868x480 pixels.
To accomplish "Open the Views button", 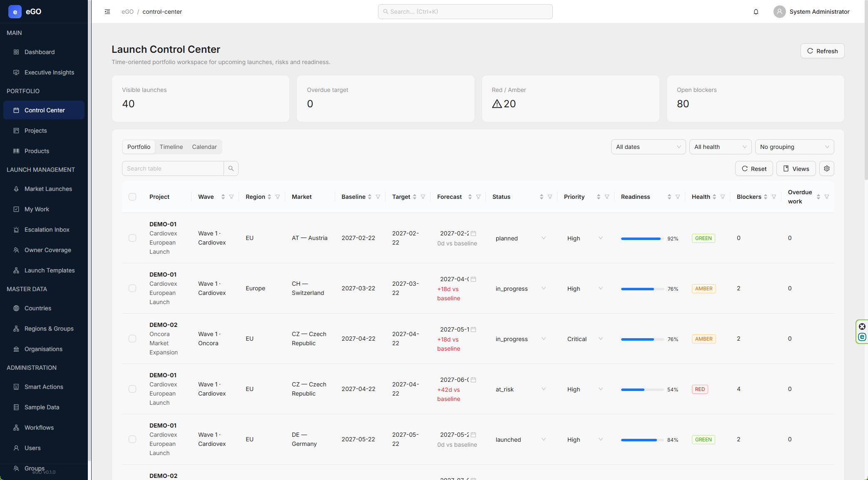I will (x=796, y=168).
